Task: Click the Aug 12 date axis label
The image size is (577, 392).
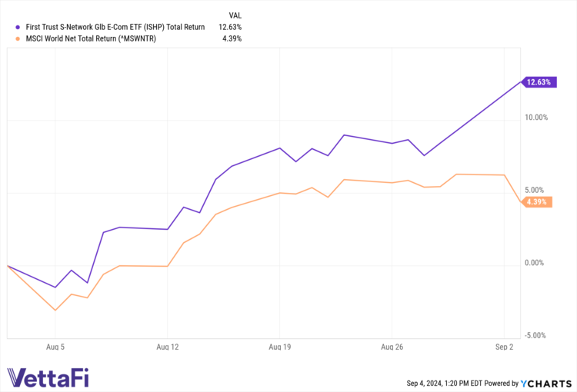Action: click(x=168, y=347)
